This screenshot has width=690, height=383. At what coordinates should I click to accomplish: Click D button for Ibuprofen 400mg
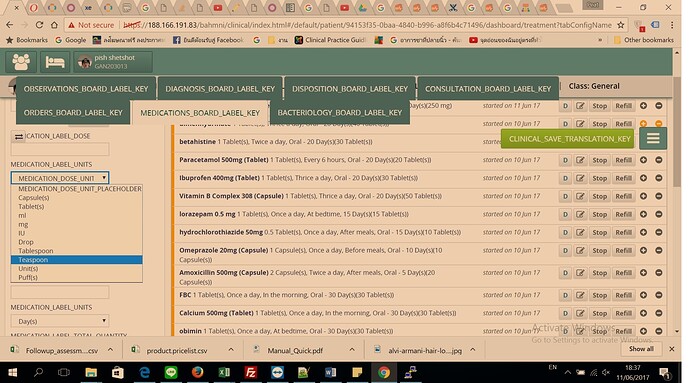pyautogui.click(x=565, y=178)
